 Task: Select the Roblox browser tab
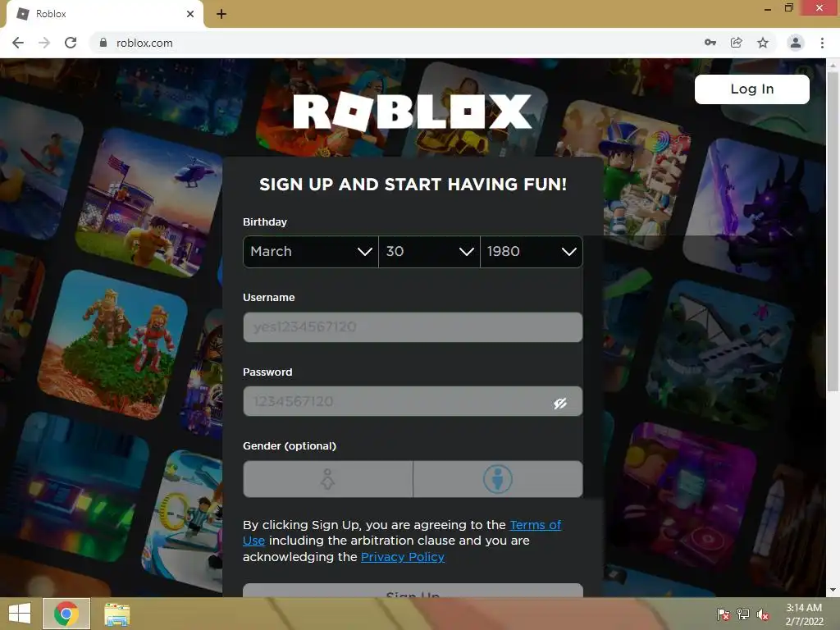[105, 14]
